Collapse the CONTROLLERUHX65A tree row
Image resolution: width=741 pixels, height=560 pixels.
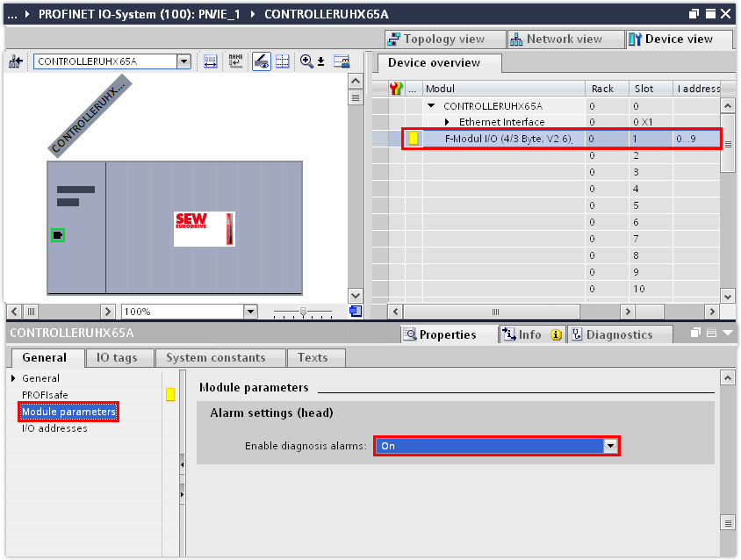tap(431, 105)
